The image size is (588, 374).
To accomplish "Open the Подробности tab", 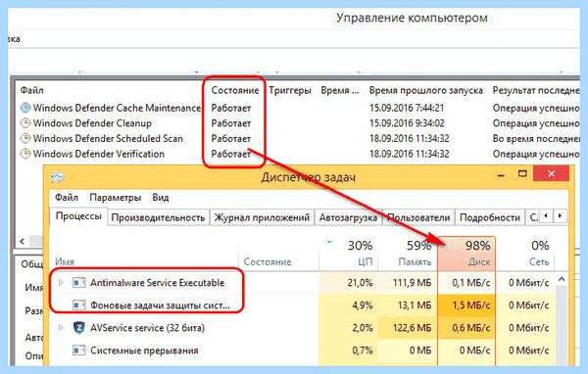I will 490,217.
